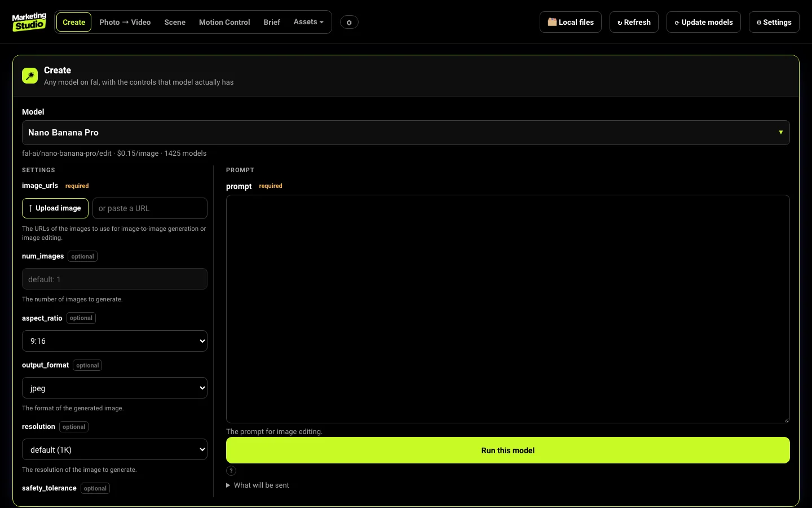Open the Brief tab
The height and width of the screenshot is (508, 812).
point(272,22)
